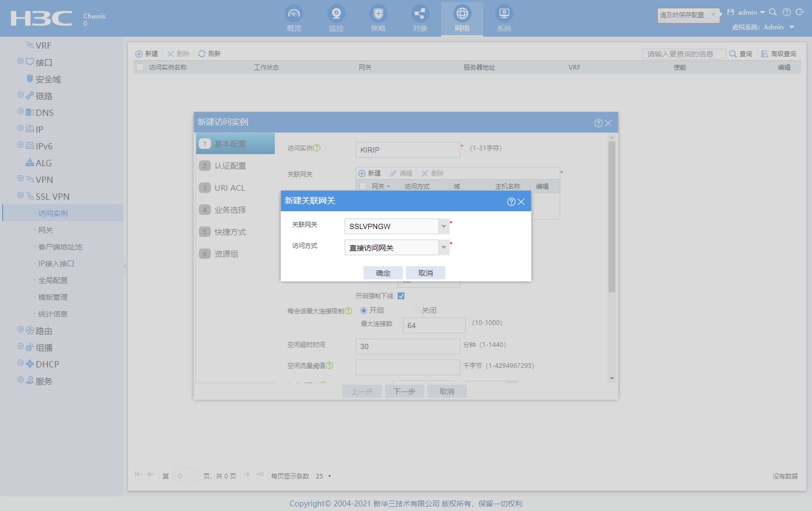Select step 3 URI ACL

pyautogui.click(x=236, y=188)
